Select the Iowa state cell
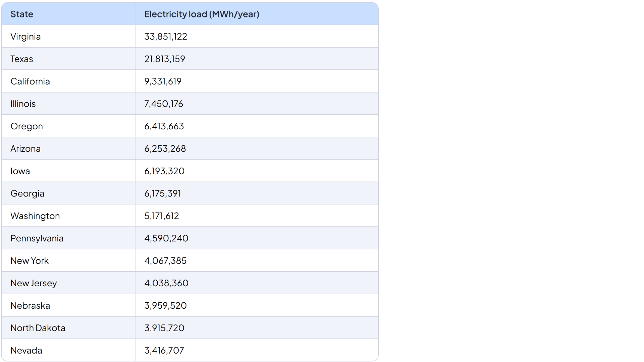This screenshot has width=644, height=362. 20,171
